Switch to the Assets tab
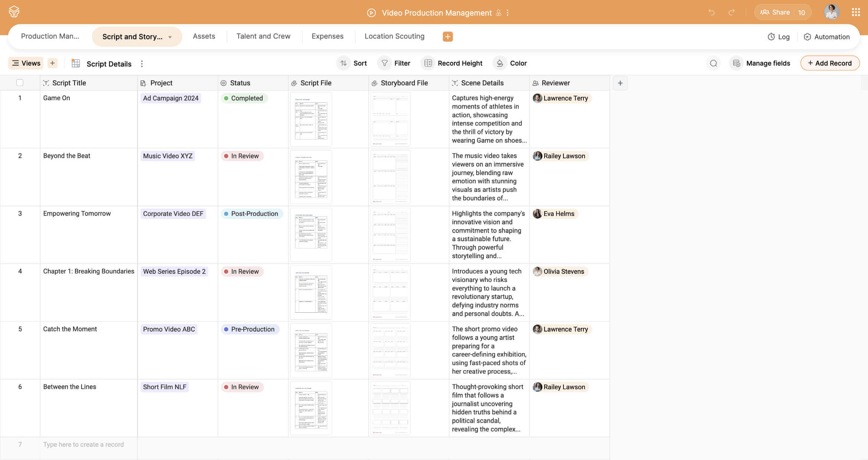 point(204,36)
